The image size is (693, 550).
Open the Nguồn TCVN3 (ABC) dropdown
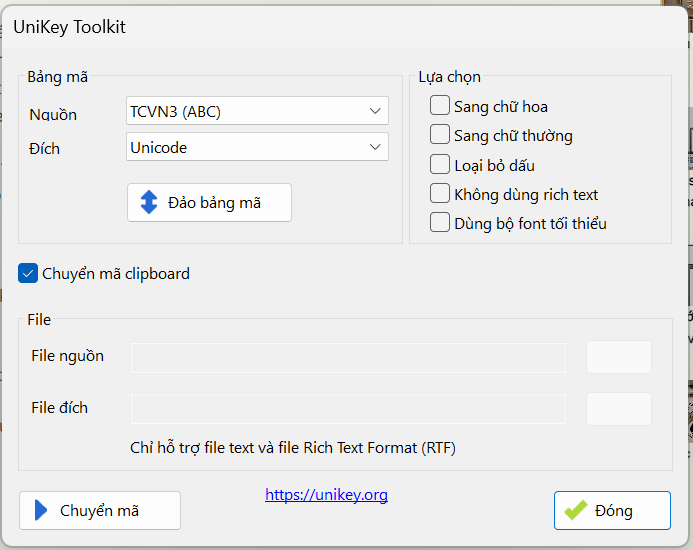pyautogui.click(x=257, y=111)
